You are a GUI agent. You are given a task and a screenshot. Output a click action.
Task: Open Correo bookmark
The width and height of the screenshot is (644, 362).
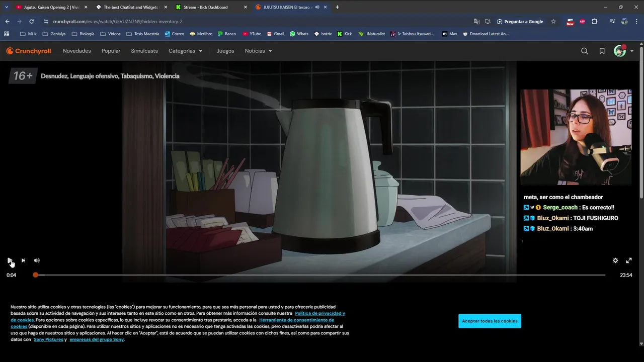click(x=175, y=34)
